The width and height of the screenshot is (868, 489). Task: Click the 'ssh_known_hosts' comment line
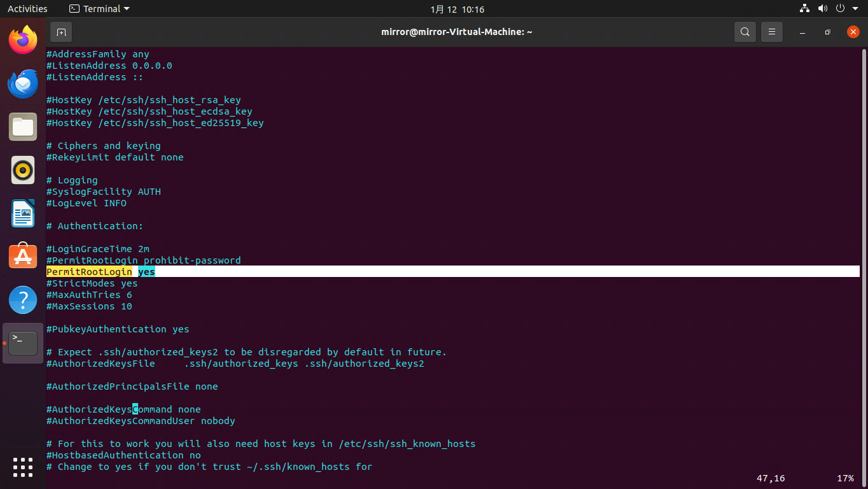(x=261, y=444)
